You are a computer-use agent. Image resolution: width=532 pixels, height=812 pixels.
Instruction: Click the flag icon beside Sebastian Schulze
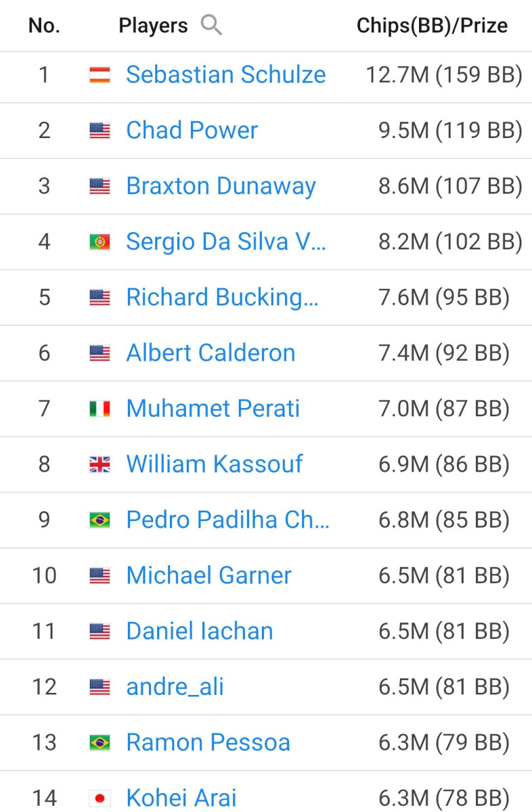tap(99, 75)
